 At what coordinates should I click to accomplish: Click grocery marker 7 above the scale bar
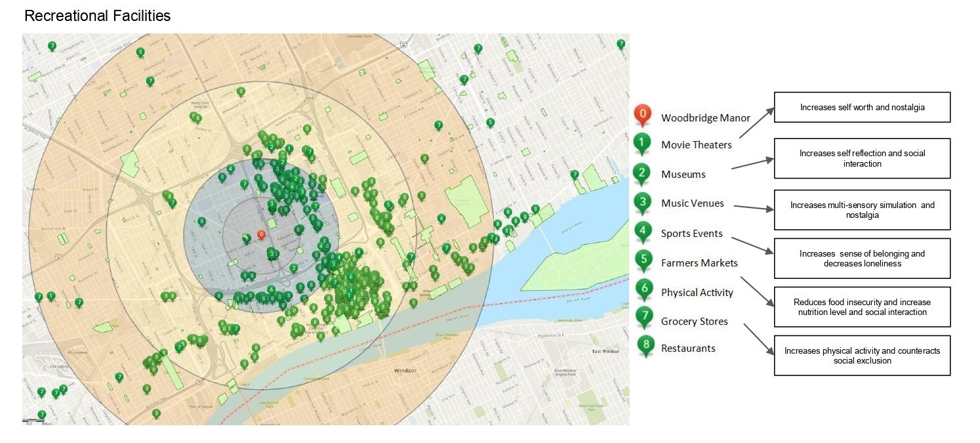tap(42, 415)
